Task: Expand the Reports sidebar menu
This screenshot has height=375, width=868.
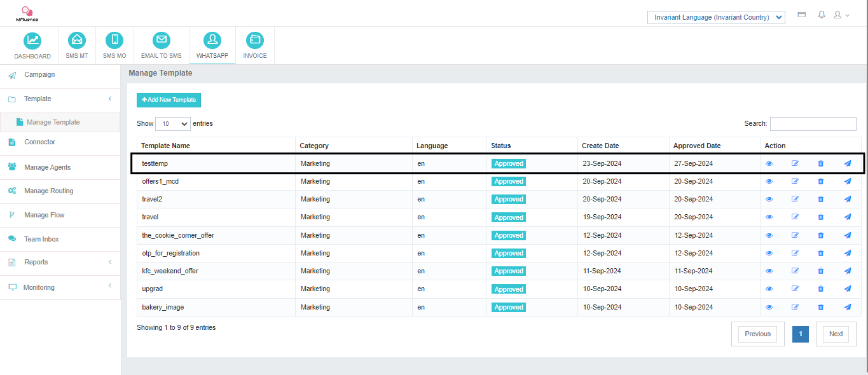Action: tap(60, 262)
